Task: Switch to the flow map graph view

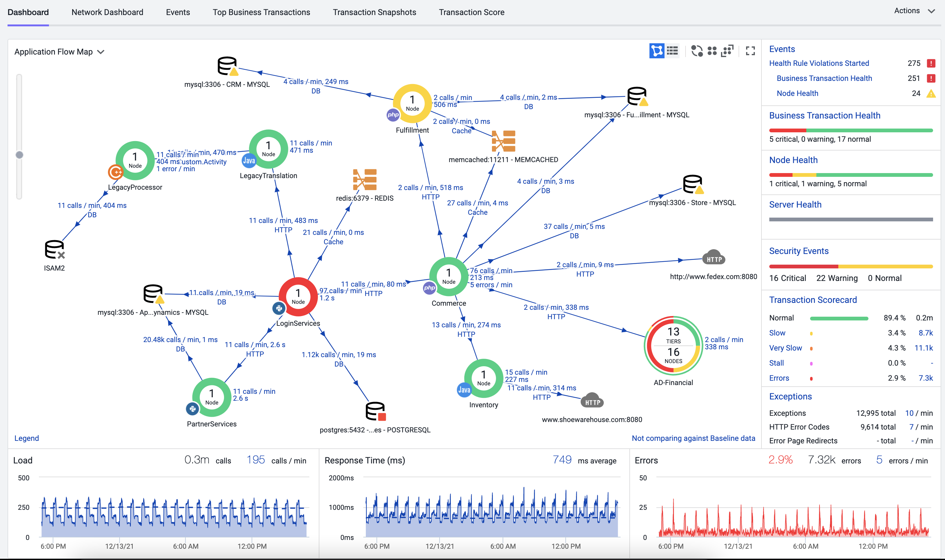Action: click(x=656, y=51)
